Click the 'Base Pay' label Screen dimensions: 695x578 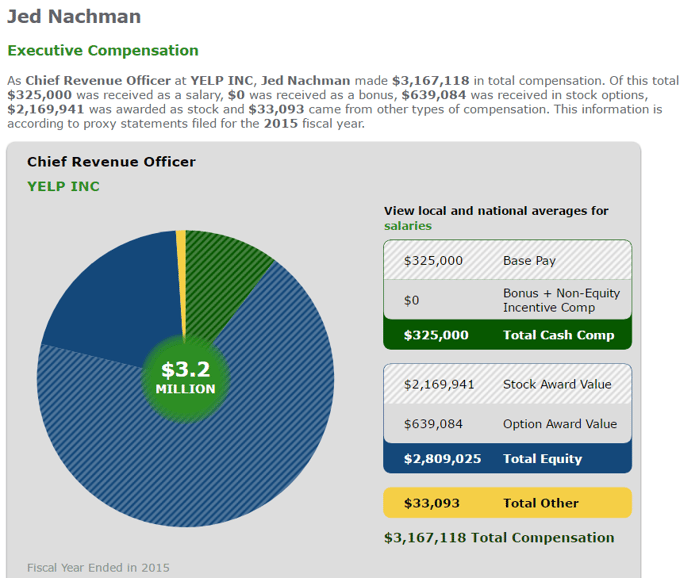coord(529,261)
